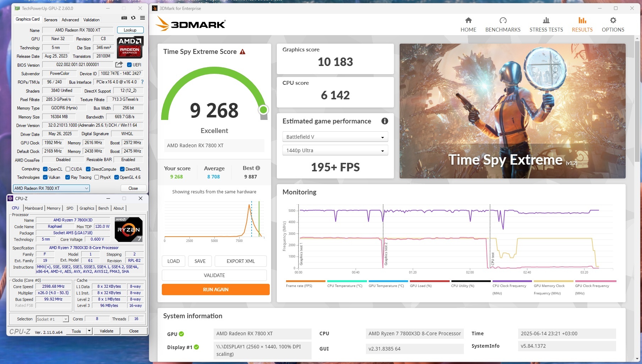Open the 3DMark Home page icon

(468, 20)
